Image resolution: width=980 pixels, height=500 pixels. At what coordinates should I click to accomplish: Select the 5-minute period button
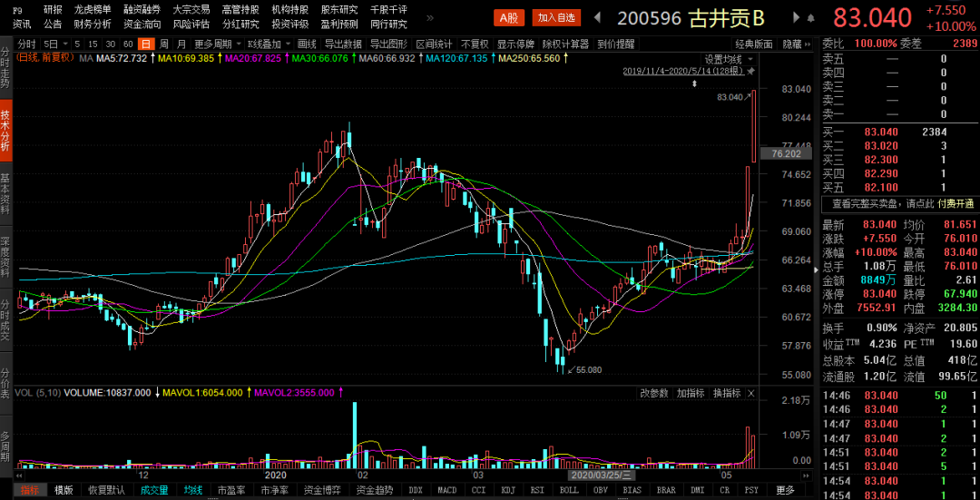77,44
